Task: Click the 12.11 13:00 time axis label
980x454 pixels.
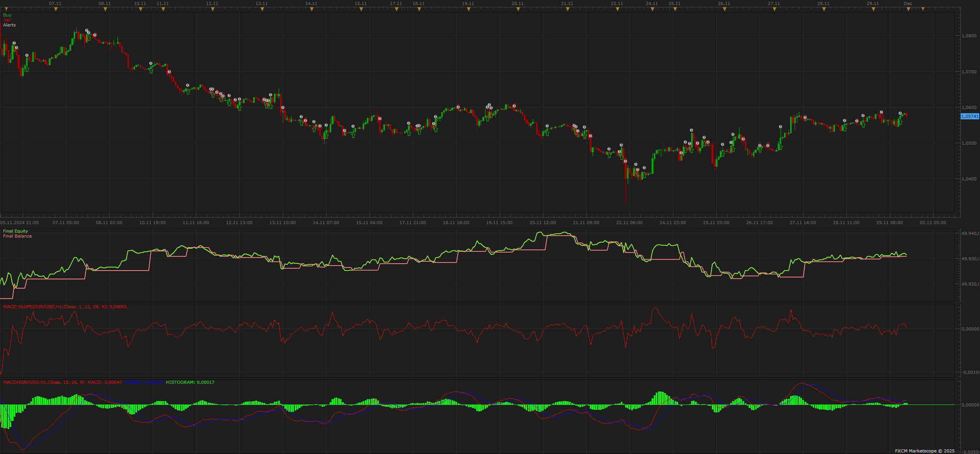Action: click(239, 223)
